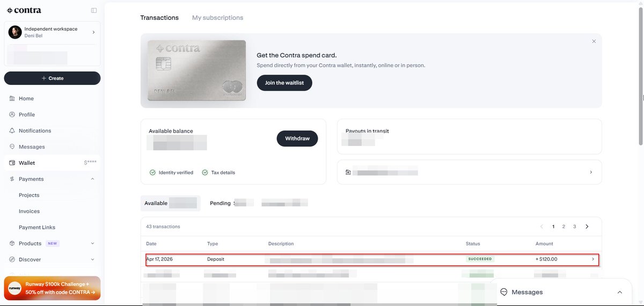Click the Withdraw button
The width and height of the screenshot is (644, 306).
pyautogui.click(x=297, y=139)
